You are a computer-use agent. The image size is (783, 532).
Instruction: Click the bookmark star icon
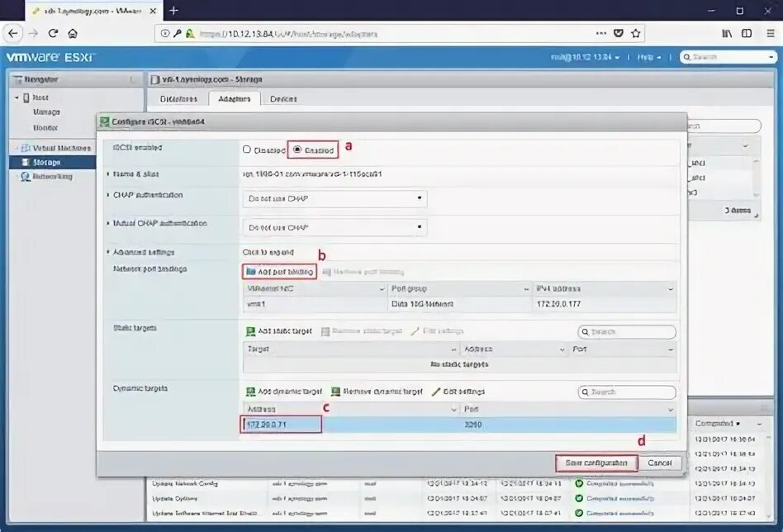[636, 34]
